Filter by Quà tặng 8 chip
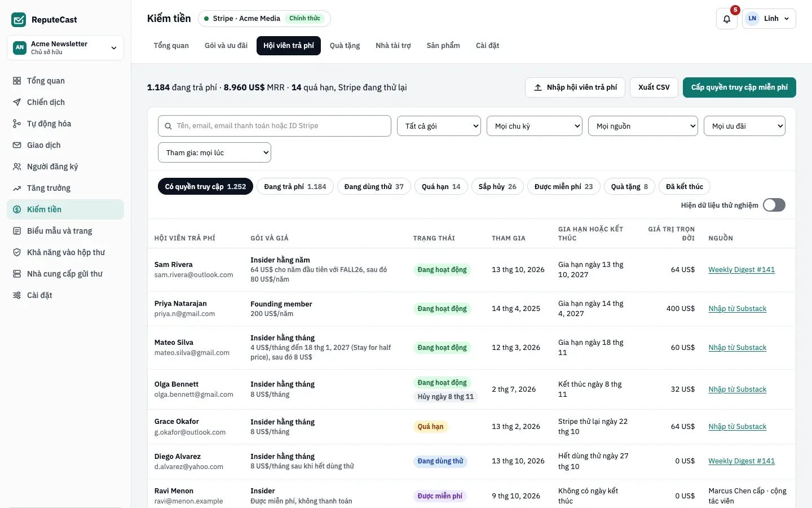The height and width of the screenshot is (508, 812). tap(629, 187)
